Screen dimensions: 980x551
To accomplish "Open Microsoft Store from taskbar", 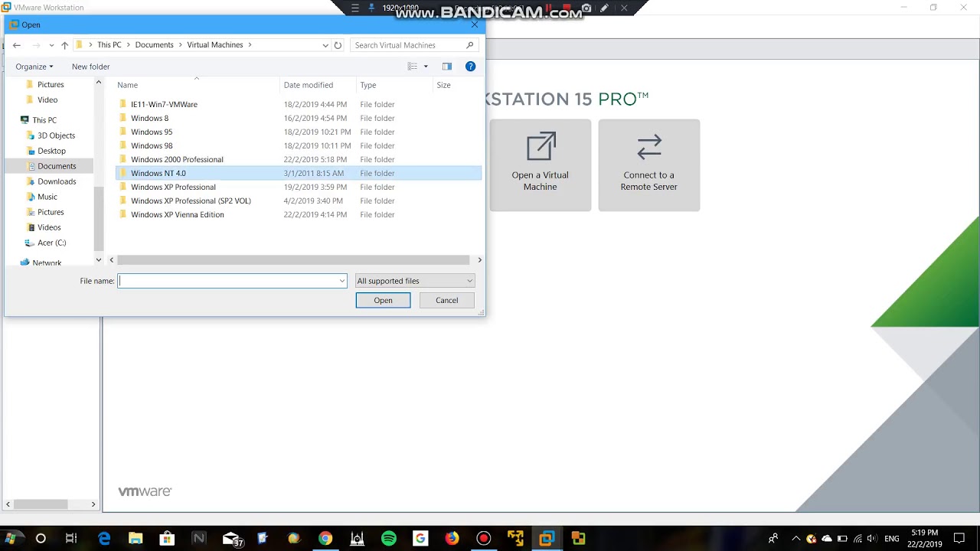I will tap(167, 539).
